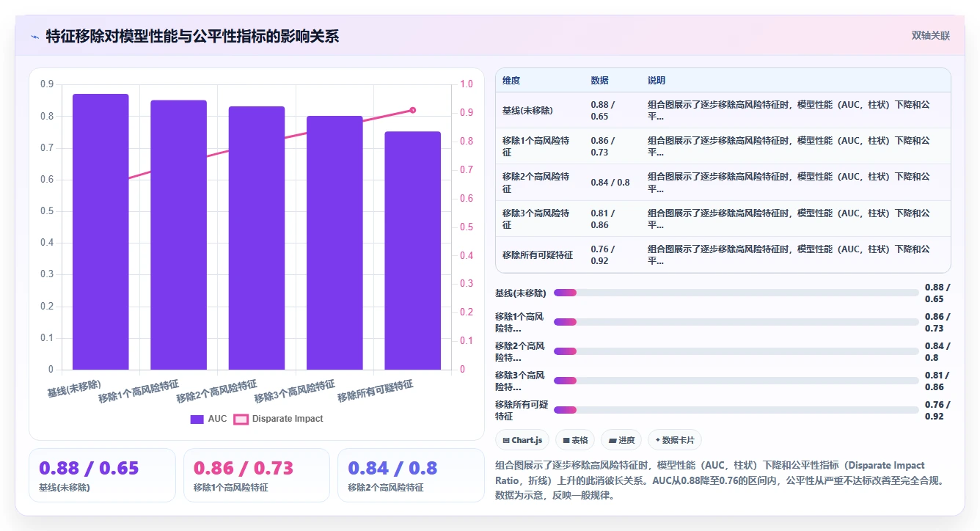Click the 维度 column header

point(511,81)
